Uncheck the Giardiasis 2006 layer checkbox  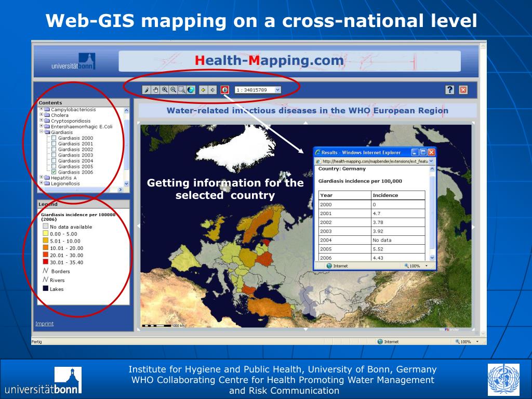[x=54, y=172]
